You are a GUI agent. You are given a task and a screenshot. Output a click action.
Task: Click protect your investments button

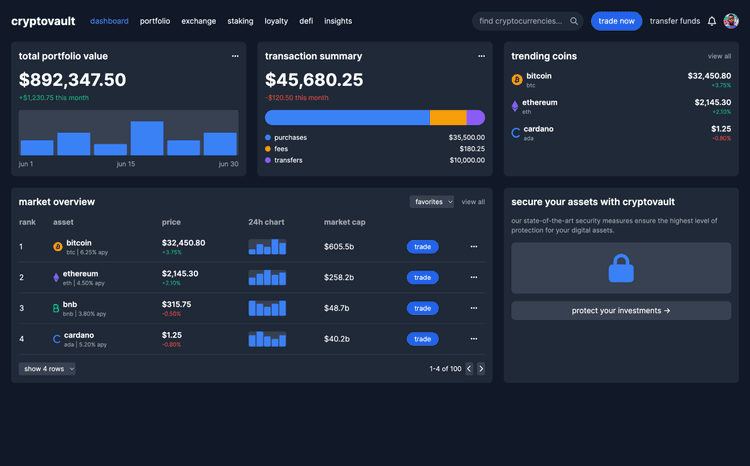coord(621,311)
